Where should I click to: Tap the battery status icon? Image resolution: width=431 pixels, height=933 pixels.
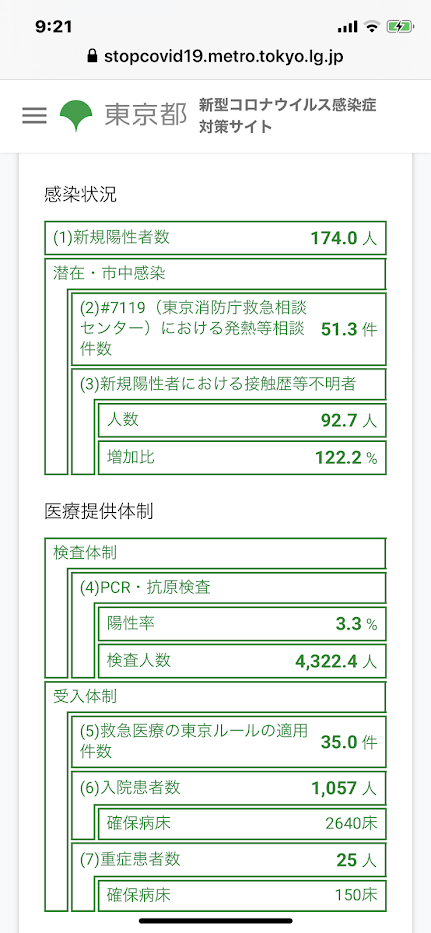pyautogui.click(x=398, y=26)
